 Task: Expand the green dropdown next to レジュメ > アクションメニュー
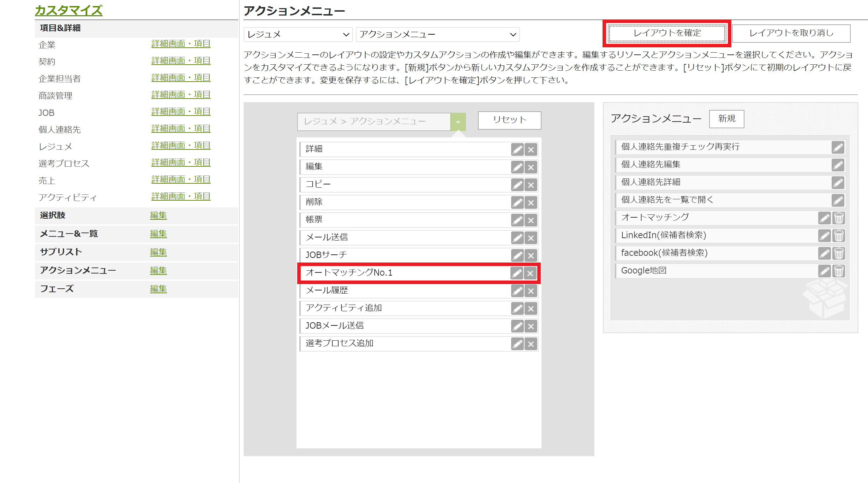[458, 121]
